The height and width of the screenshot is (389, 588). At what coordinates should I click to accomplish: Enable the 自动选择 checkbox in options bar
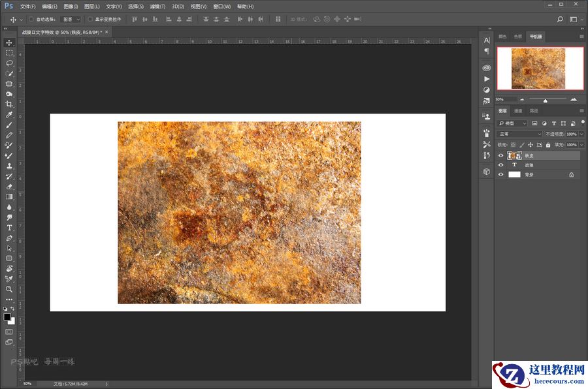[31, 19]
